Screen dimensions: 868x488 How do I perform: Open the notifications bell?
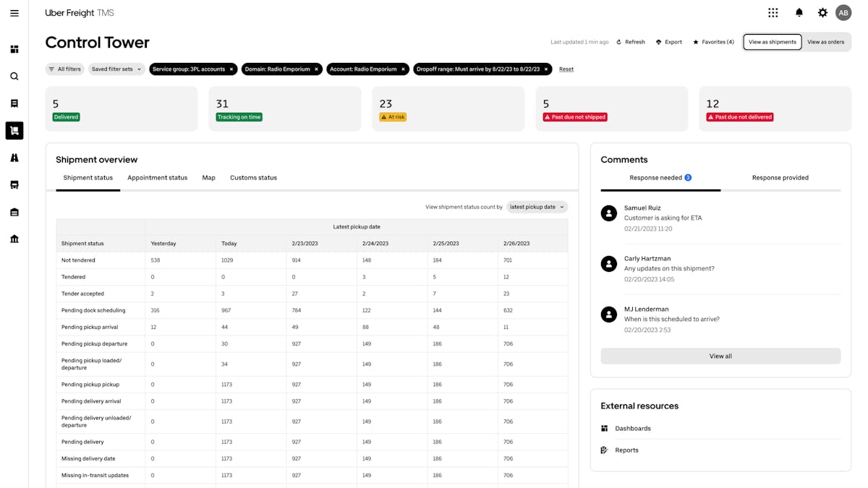point(799,12)
